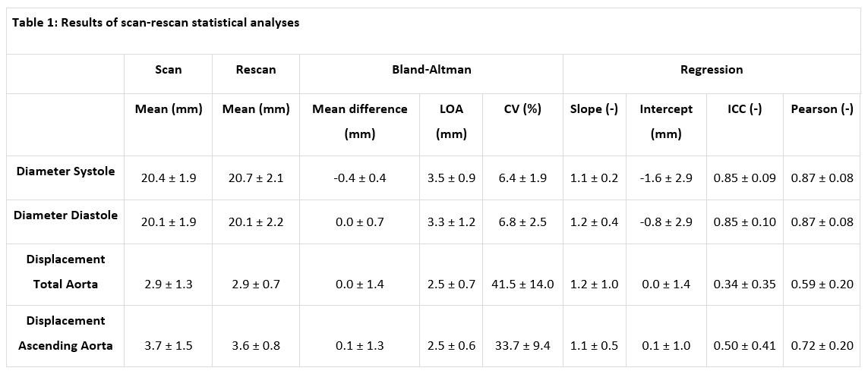Select the Scan column header
This screenshot has height=374, width=868.
(x=169, y=70)
